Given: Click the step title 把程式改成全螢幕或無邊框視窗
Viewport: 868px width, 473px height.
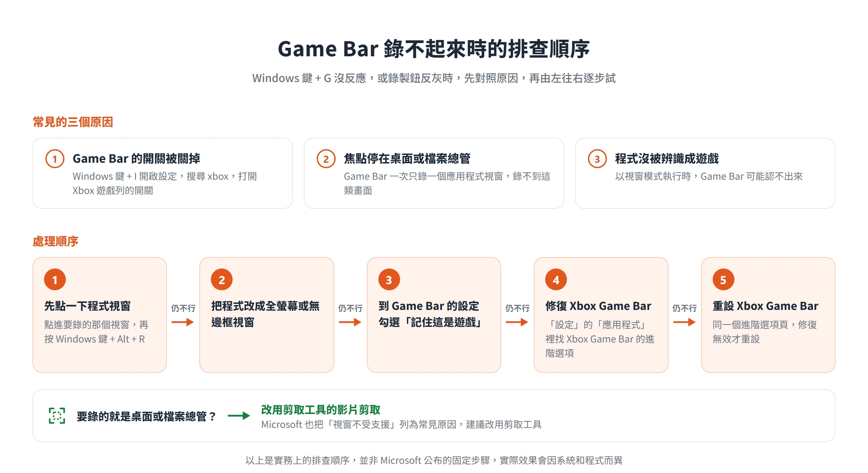Looking at the screenshot, I should [x=265, y=314].
